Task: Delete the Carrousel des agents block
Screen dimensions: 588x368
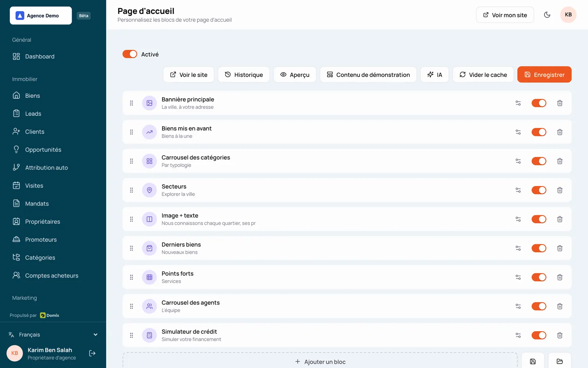Action: 560,306
